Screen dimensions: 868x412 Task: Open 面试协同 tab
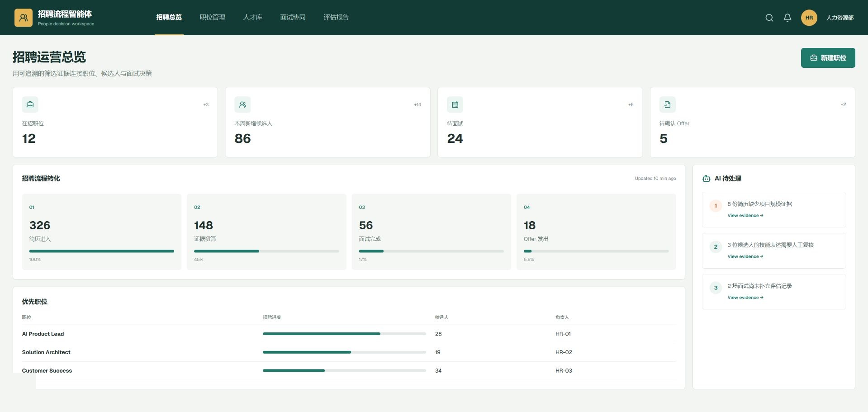pyautogui.click(x=293, y=17)
